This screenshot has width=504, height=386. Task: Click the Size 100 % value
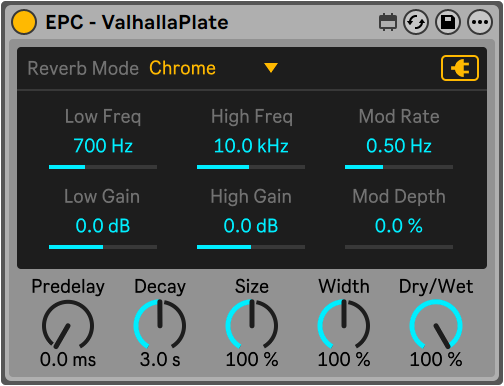[x=252, y=360]
